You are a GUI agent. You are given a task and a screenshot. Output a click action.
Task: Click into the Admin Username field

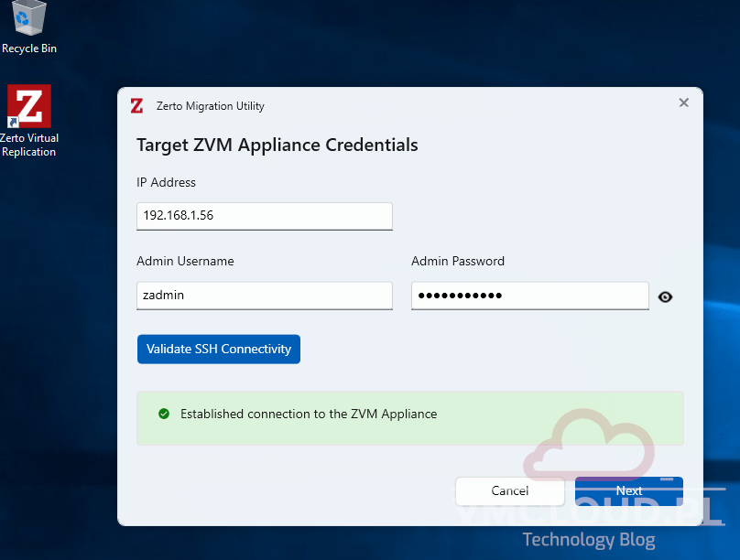(264, 296)
